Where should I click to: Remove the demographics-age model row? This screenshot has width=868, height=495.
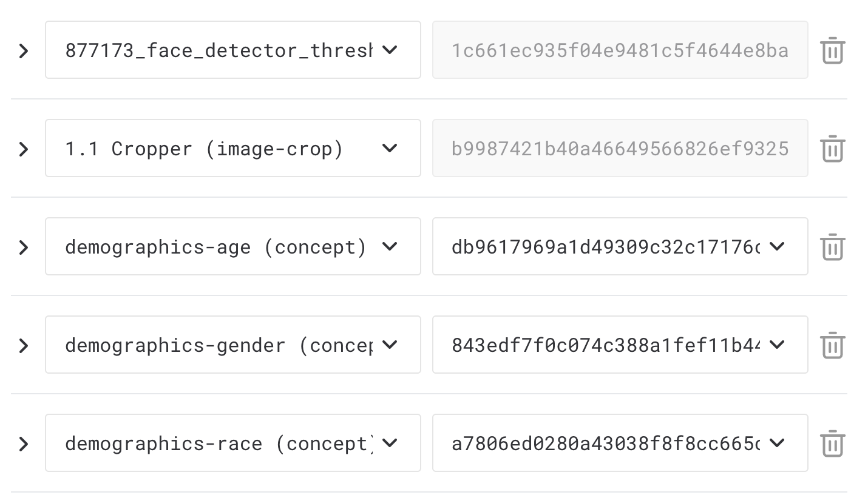tap(832, 247)
